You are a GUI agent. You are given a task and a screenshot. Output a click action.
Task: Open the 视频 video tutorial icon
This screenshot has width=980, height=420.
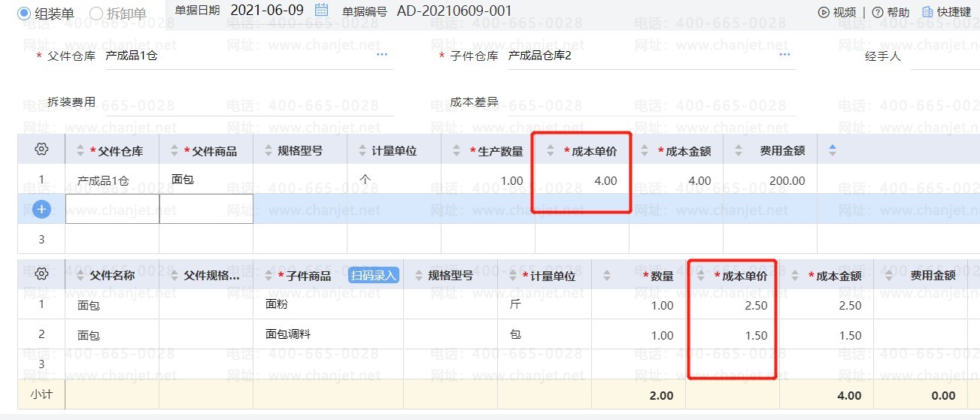824,12
